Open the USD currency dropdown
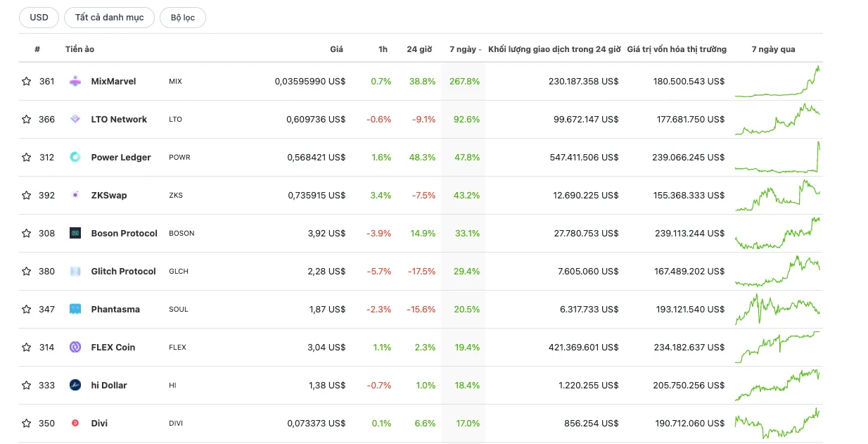The height and width of the screenshot is (444, 868). click(39, 18)
